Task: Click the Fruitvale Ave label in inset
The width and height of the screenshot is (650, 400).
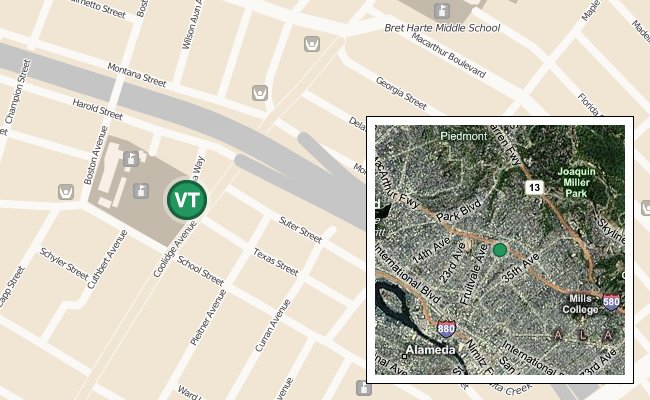Action: [474, 275]
